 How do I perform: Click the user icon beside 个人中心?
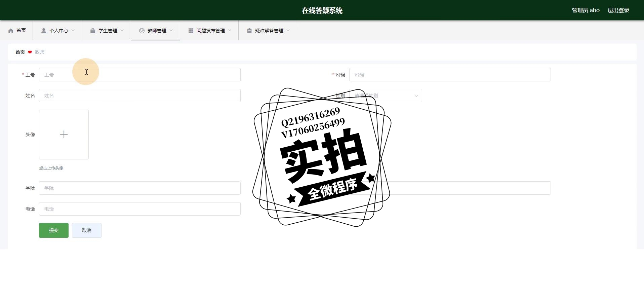point(44,31)
